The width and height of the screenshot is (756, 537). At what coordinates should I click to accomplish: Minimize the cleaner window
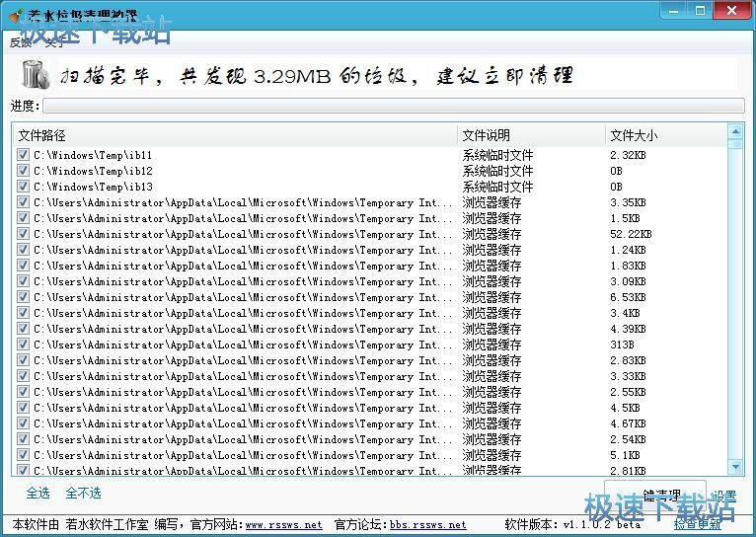(x=673, y=11)
